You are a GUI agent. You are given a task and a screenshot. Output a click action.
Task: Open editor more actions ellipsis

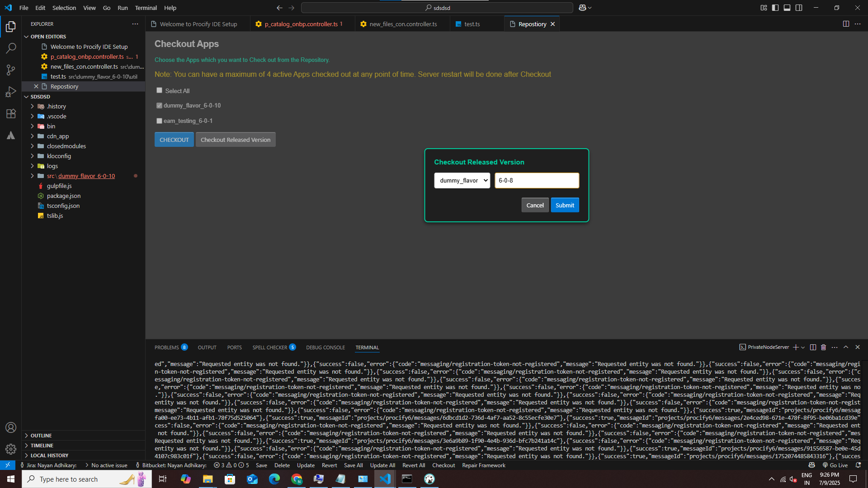click(x=858, y=24)
